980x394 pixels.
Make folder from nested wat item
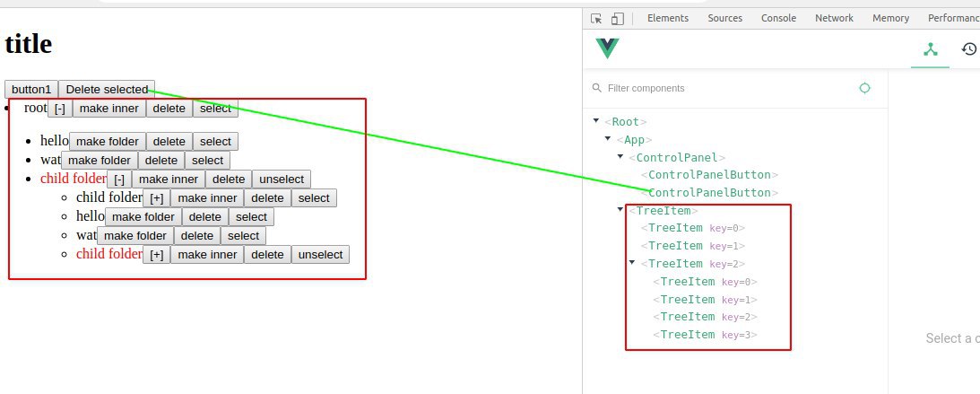[135, 236]
